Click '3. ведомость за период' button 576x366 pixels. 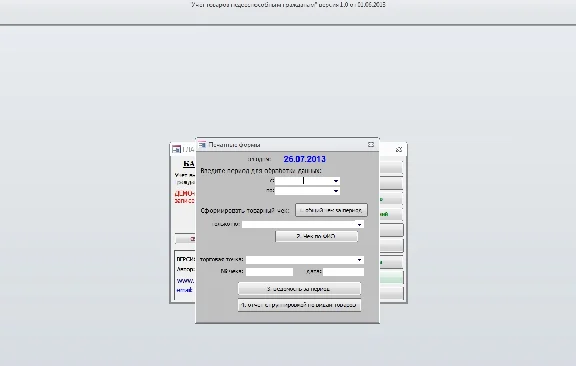point(299,289)
